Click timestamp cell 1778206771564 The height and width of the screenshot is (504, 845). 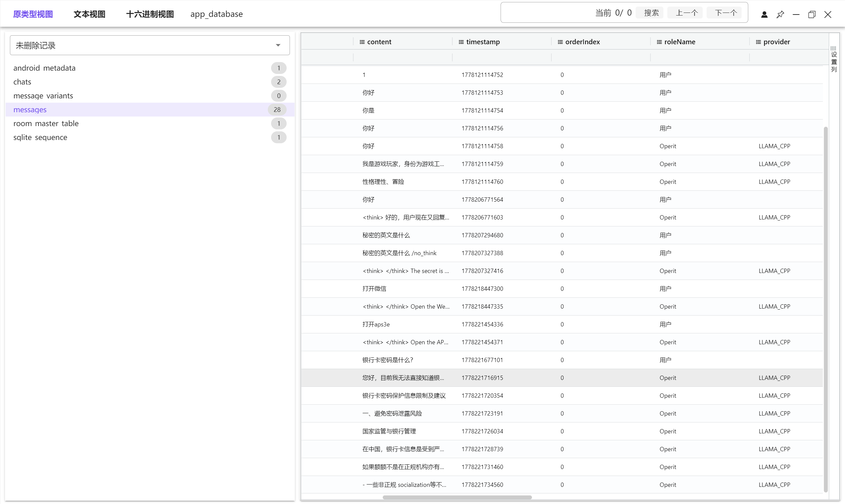[482, 200]
